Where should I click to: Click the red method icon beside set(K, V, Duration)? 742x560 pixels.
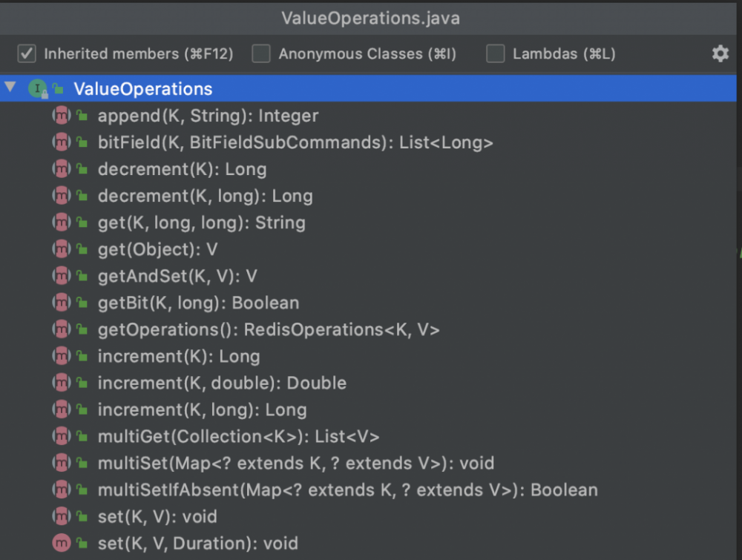pyautogui.click(x=60, y=543)
